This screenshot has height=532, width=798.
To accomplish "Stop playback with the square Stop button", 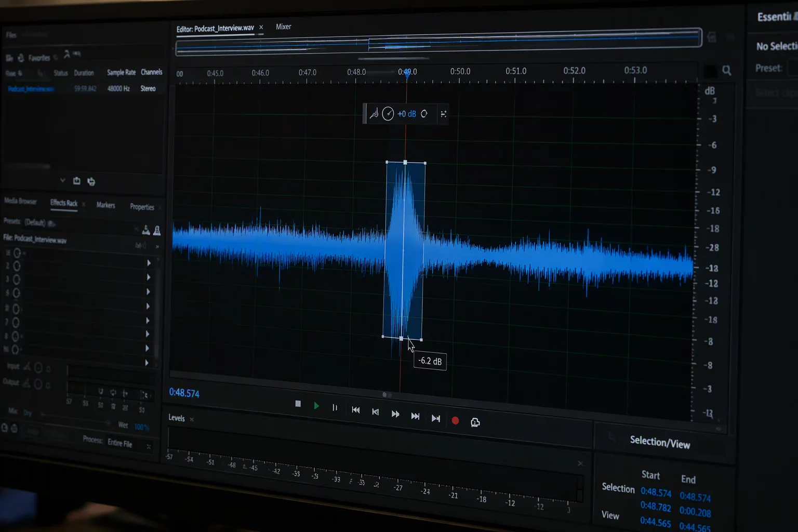I will [298, 404].
